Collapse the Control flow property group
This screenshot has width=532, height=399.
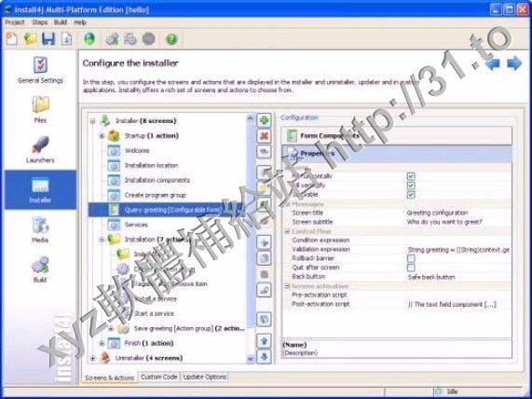[287, 231]
